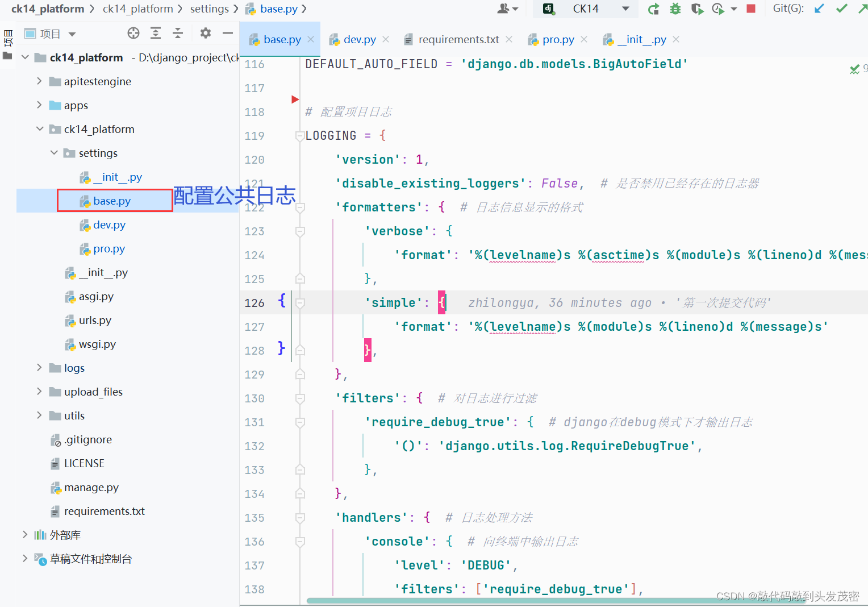Collapse all in project panel
This screenshot has width=868, height=607.
coord(178,34)
